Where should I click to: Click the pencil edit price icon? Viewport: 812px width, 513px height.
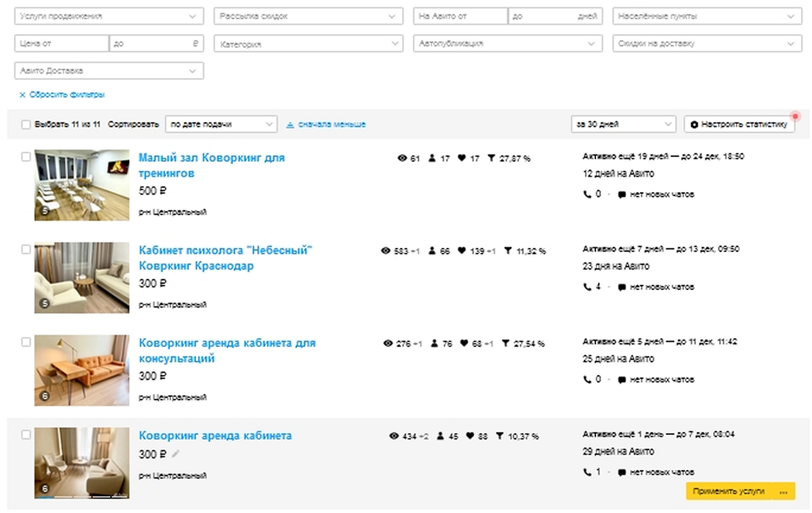(175, 454)
